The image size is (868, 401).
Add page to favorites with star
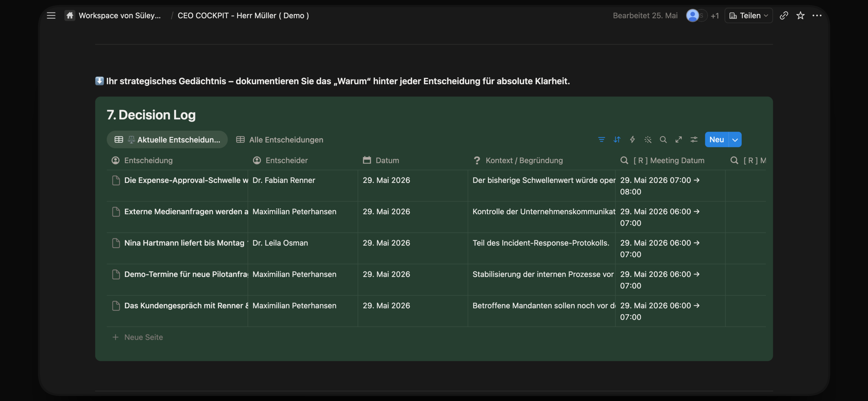pos(800,15)
